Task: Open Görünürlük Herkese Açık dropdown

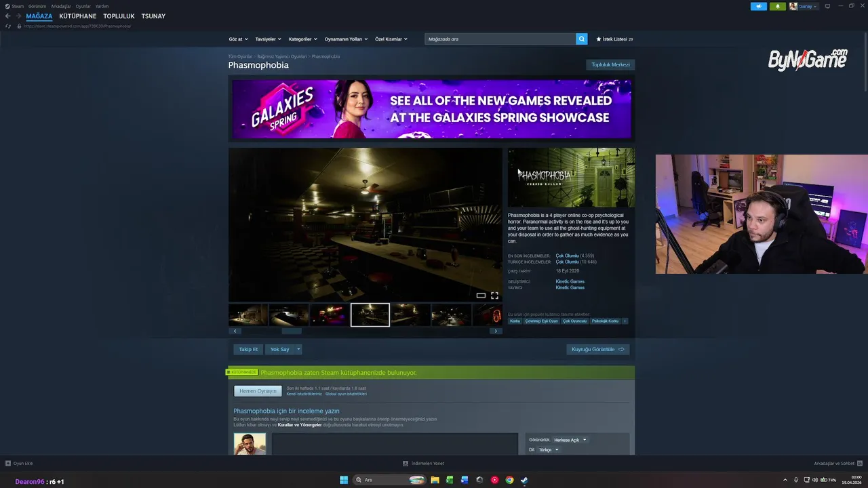Action: click(x=570, y=440)
